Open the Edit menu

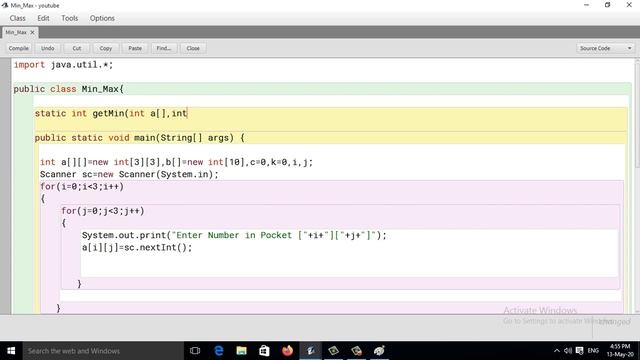(43, 18)
